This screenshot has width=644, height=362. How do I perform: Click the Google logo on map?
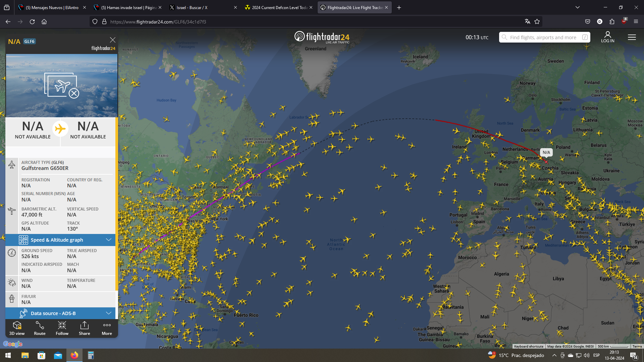pos(13,344)
